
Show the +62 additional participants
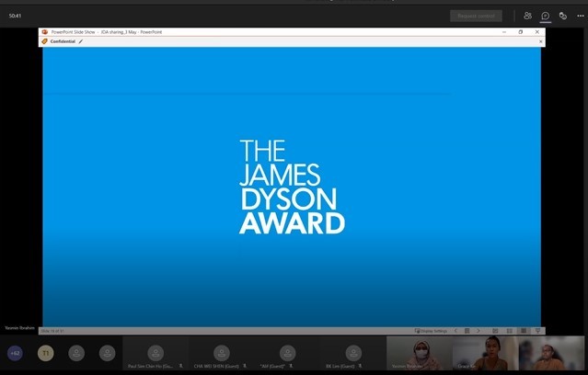(15, 353)
